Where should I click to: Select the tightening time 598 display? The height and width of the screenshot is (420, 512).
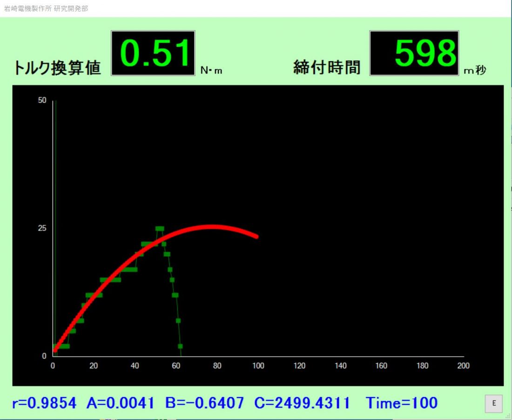414,53
